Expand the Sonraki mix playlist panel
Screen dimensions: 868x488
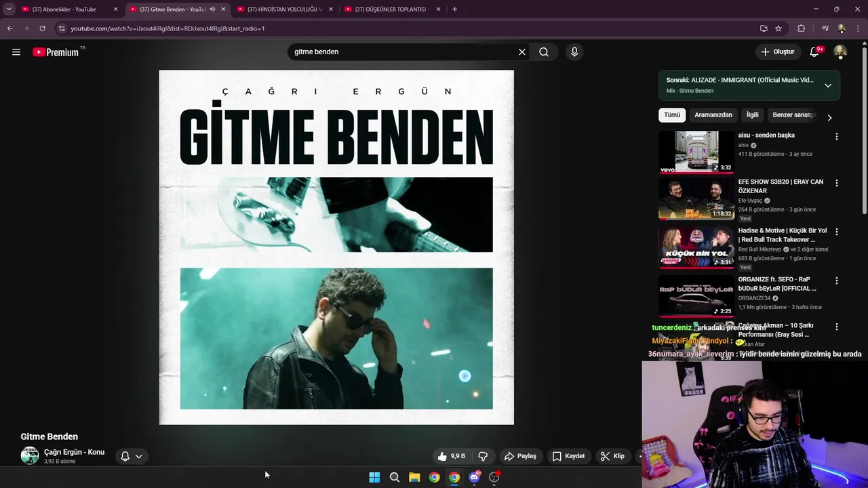point(828,85)
